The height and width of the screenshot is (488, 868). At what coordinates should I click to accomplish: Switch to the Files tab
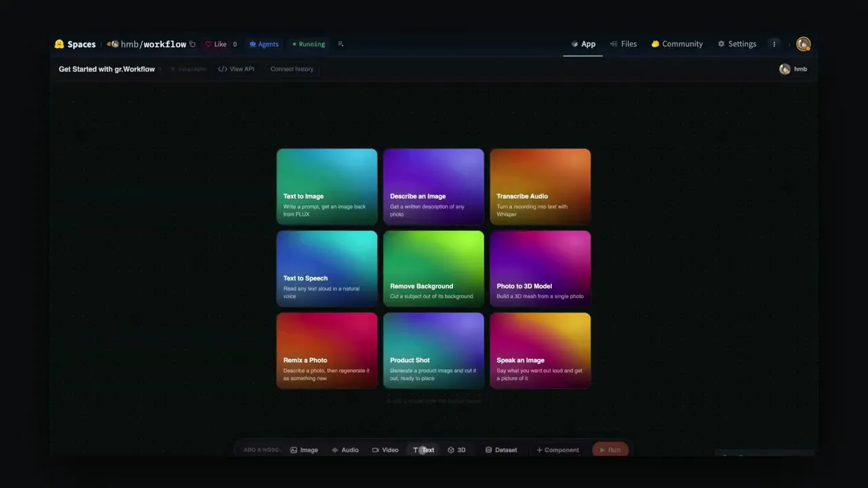623,44
